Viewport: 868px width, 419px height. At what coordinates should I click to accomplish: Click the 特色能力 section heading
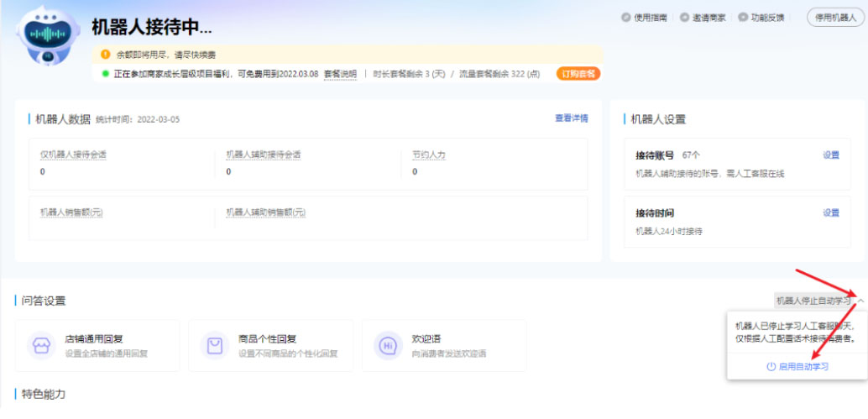[43, 394]
